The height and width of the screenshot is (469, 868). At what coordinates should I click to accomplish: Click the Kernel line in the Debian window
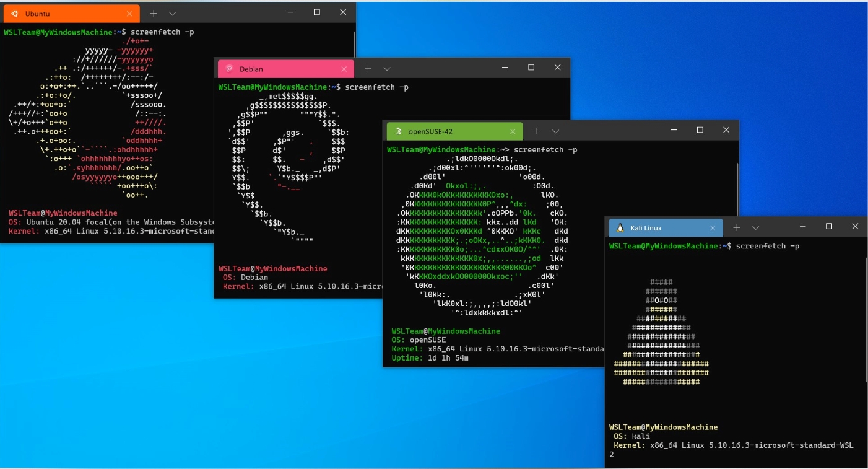303,287
